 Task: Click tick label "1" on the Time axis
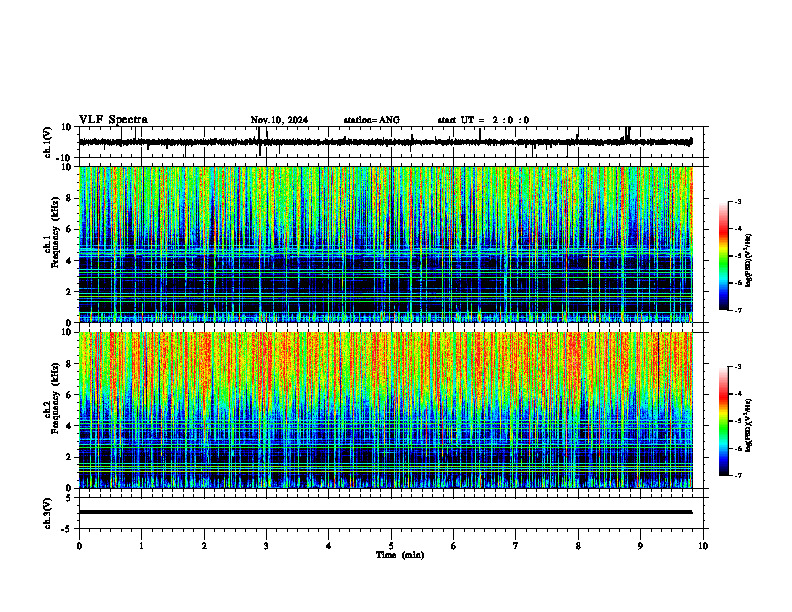(x=141, y=546)
